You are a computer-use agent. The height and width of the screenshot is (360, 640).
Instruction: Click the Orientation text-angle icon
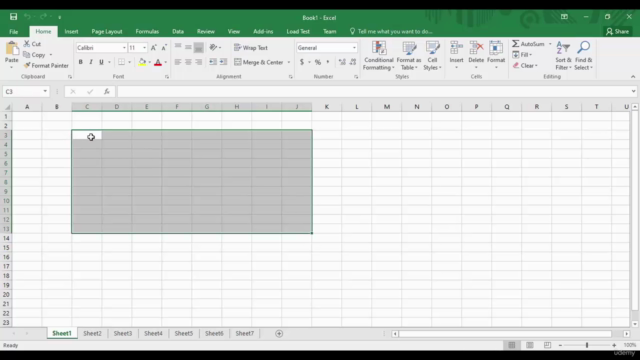(213, 48)
